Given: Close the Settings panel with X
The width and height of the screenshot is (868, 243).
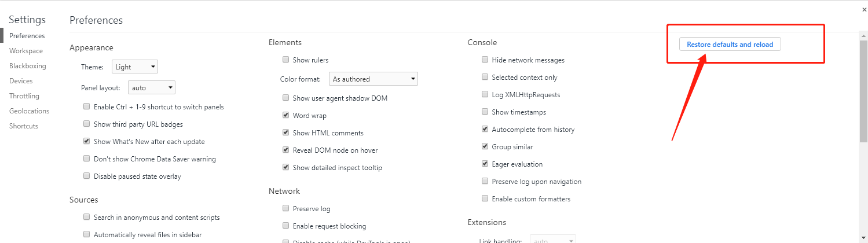Looking at the screenshot, I should click(864, 9).
